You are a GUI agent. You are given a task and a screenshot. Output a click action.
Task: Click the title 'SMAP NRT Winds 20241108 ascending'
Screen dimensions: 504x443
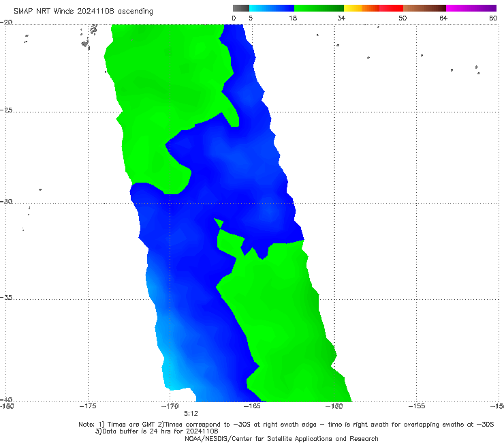[83, 12]
